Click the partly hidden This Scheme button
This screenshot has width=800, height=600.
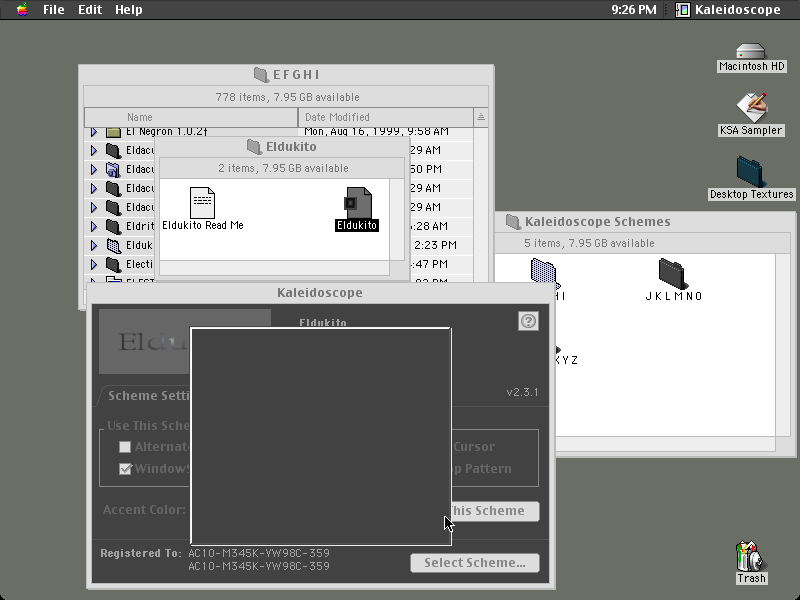(495, 511)
